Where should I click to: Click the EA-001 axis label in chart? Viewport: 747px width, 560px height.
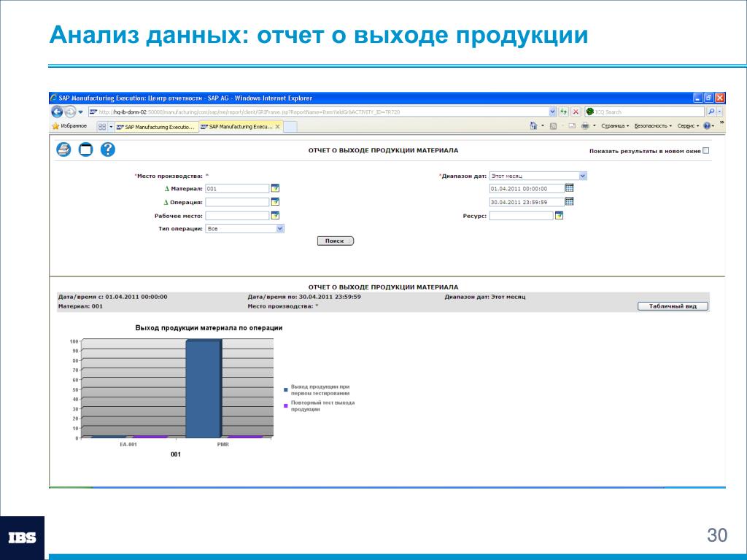pos(128,444)
